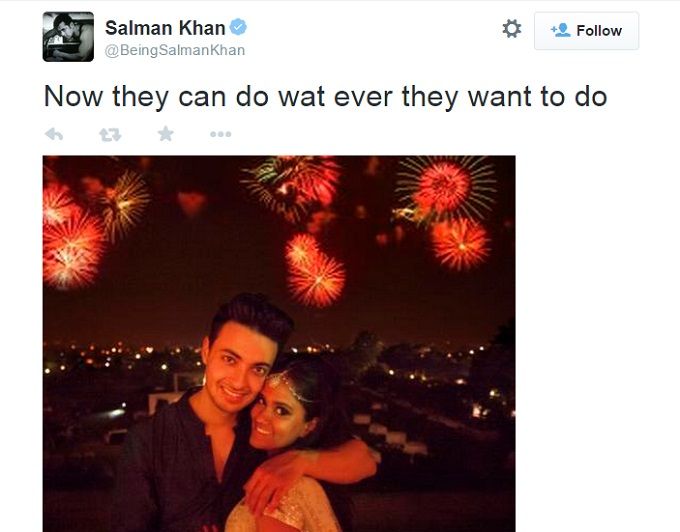Click the woman's forehead jewelry headpiece
Viewport: 680px width, 532px height.
[x=287, y=386]
